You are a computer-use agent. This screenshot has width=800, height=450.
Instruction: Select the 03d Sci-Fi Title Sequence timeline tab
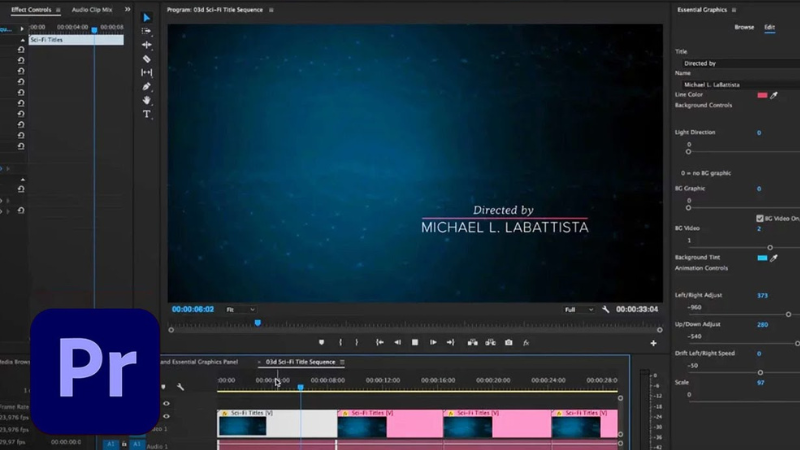click(300, 362)
